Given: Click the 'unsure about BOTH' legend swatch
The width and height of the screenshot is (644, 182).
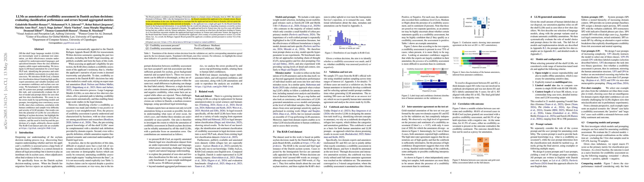Looking at the screenshot, I should pyautogui.click(x=463, y=51).
